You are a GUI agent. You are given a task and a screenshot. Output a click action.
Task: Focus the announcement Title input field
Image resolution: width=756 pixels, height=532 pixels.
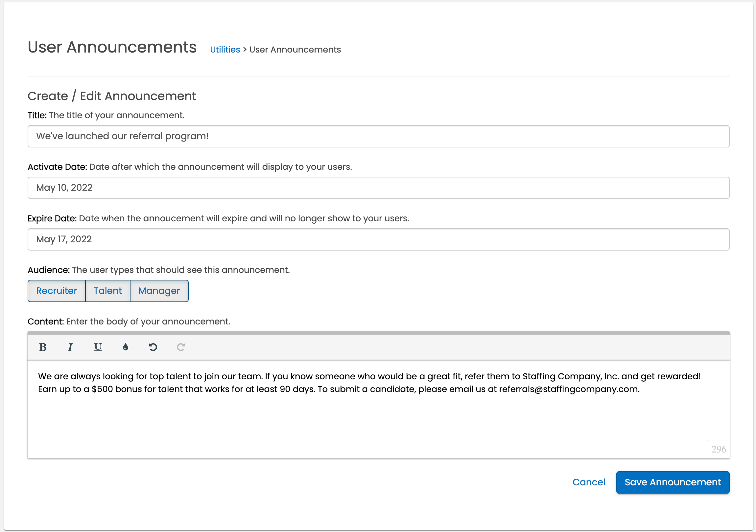378,136
